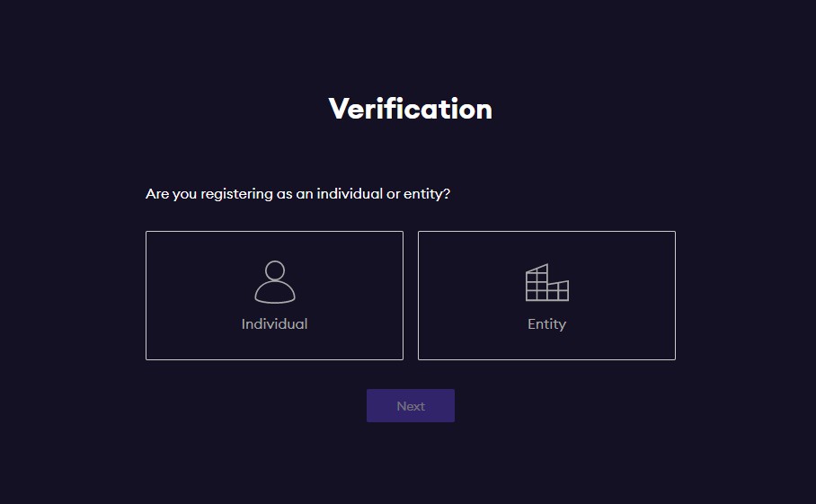Click the registration question text
This screenshot has width=816, height=504.
point(297,194)
